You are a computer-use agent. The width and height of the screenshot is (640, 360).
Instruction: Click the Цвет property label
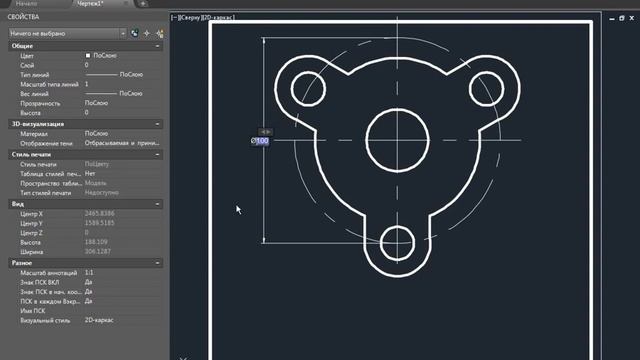coord(27,56)
